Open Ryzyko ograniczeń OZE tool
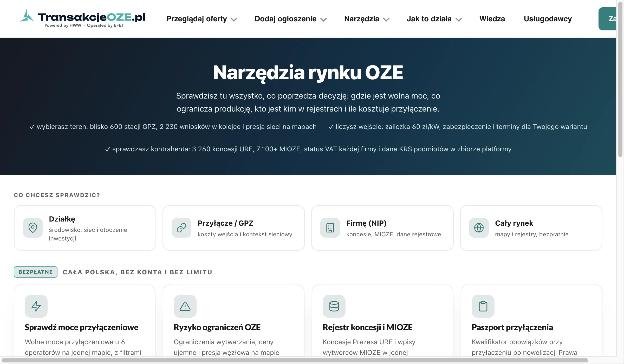 234,320
